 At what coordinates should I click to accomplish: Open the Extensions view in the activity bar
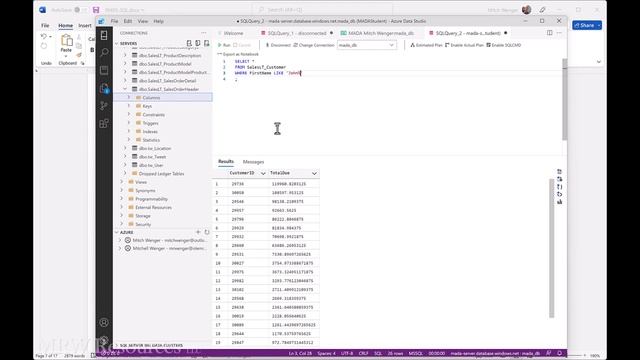104,123
